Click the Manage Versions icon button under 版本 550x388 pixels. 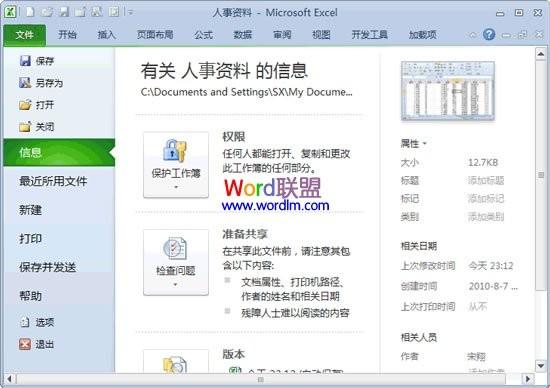tap(176, 361)
